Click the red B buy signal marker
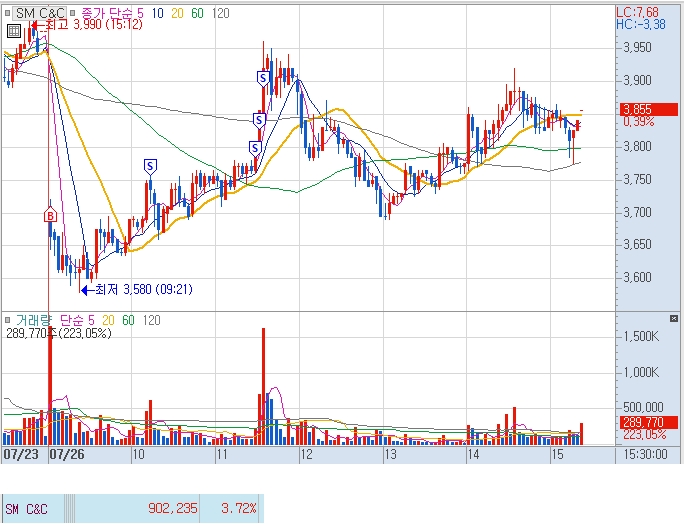Screen dimensions: 684x524 coord(51,215)
